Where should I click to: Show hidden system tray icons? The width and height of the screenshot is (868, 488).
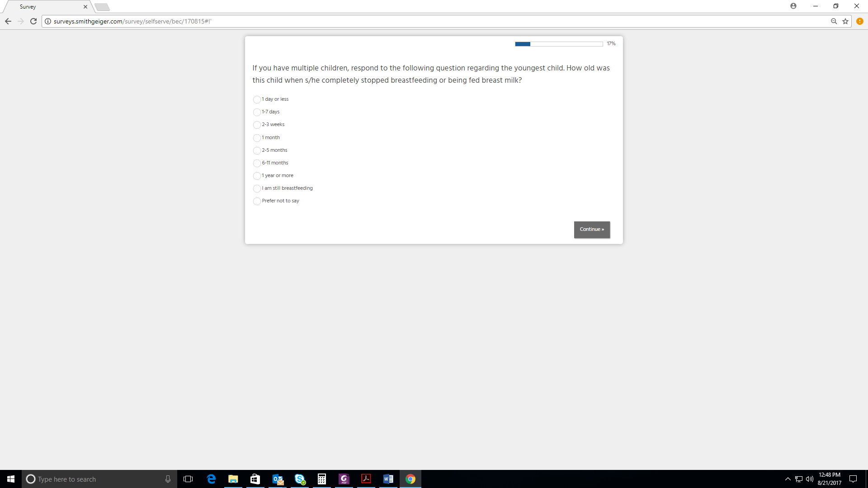pos(788,479)
